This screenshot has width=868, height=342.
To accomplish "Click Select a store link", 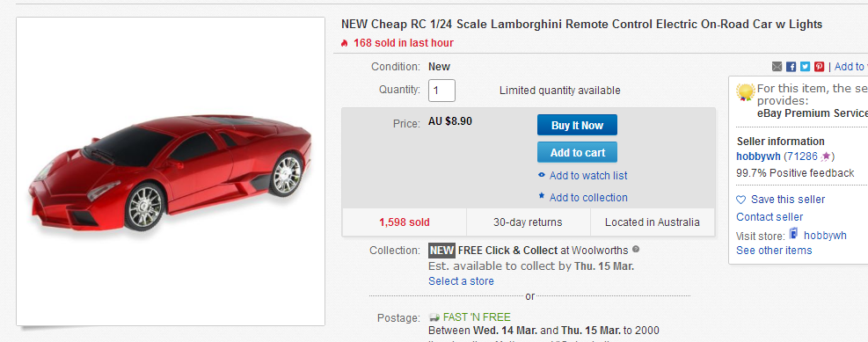I will point(461,281).
